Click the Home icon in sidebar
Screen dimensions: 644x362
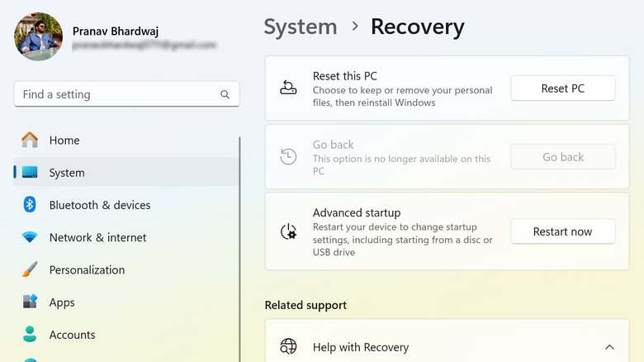tap(30, 140)
